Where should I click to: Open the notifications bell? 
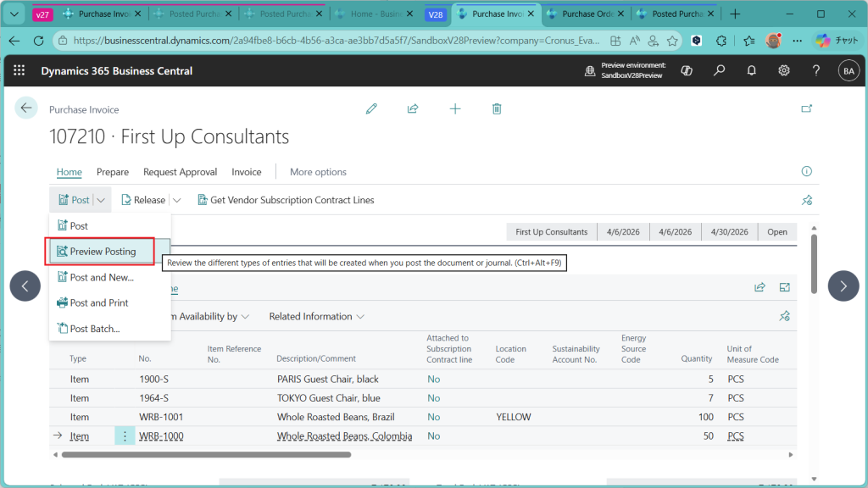pyautogui.click(x=751, y=71)
